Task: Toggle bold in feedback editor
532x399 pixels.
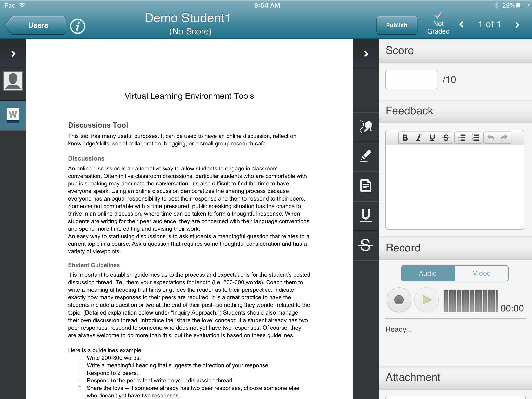Action: 405,138
